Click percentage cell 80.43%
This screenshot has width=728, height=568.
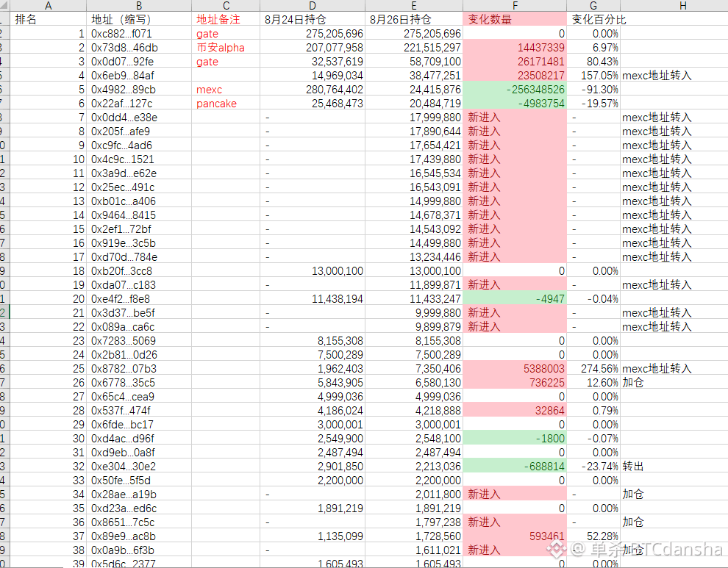[x=593, y=61]
